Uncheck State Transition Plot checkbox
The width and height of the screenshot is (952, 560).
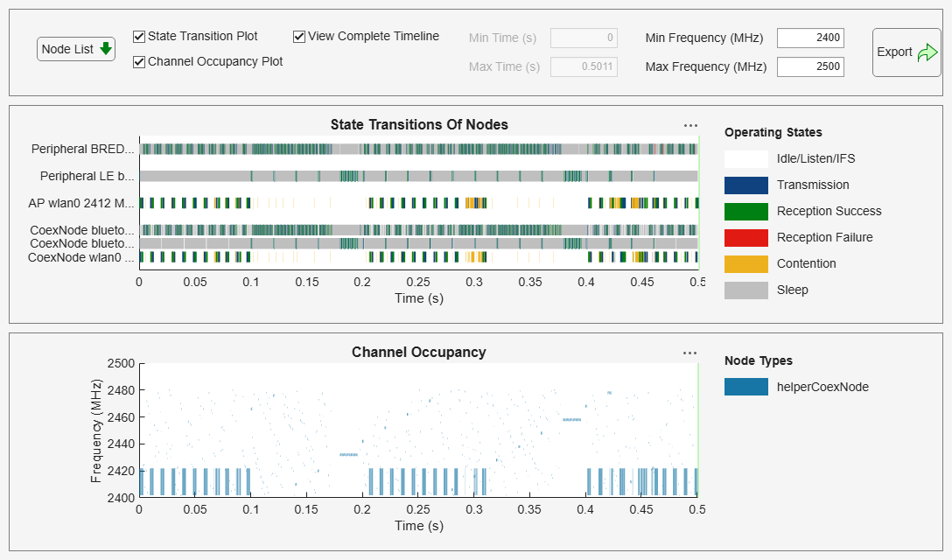[139, 37]
